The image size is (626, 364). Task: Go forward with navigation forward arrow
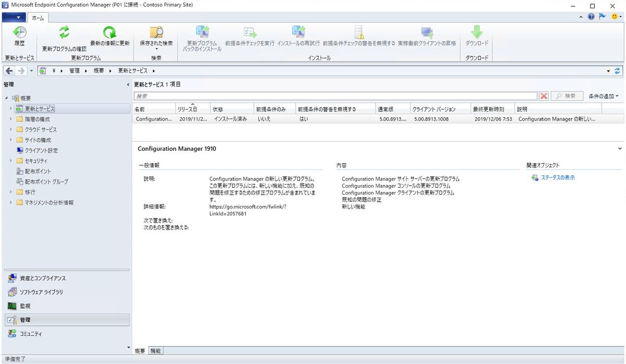(x=21, y=70)
